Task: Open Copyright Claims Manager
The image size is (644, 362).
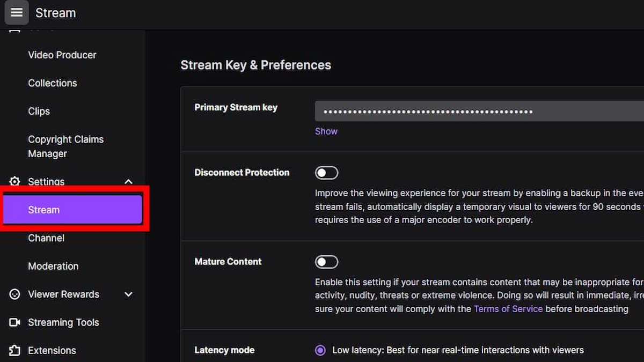Action: (65, 146)
